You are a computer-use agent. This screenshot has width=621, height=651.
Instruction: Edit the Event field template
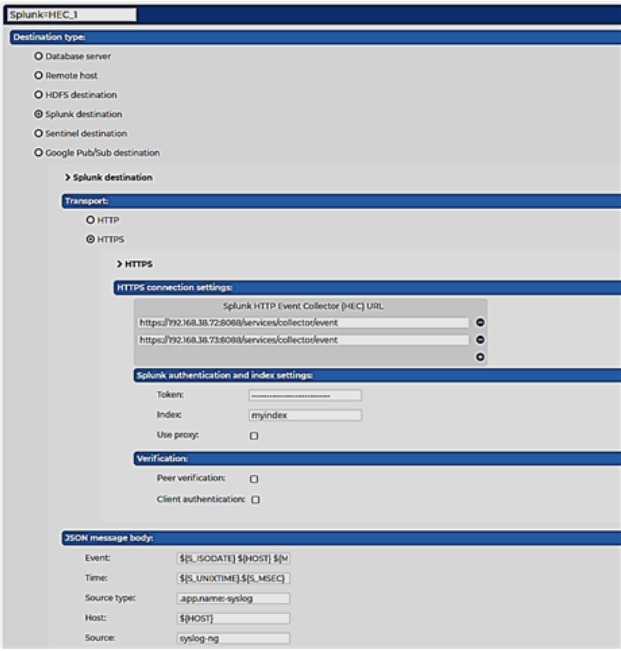point(233,559)
